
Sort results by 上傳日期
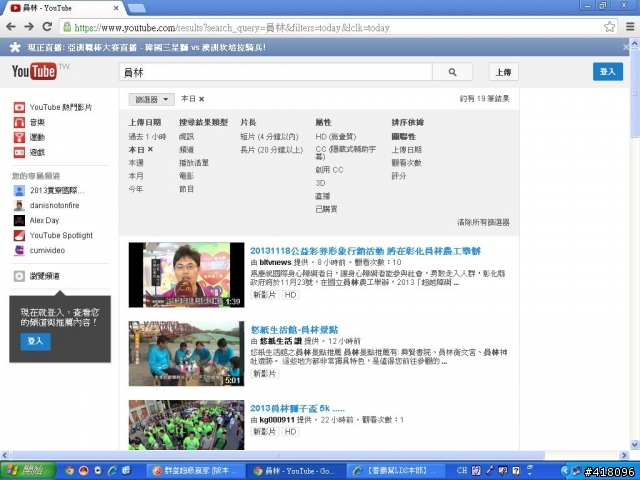406,150
